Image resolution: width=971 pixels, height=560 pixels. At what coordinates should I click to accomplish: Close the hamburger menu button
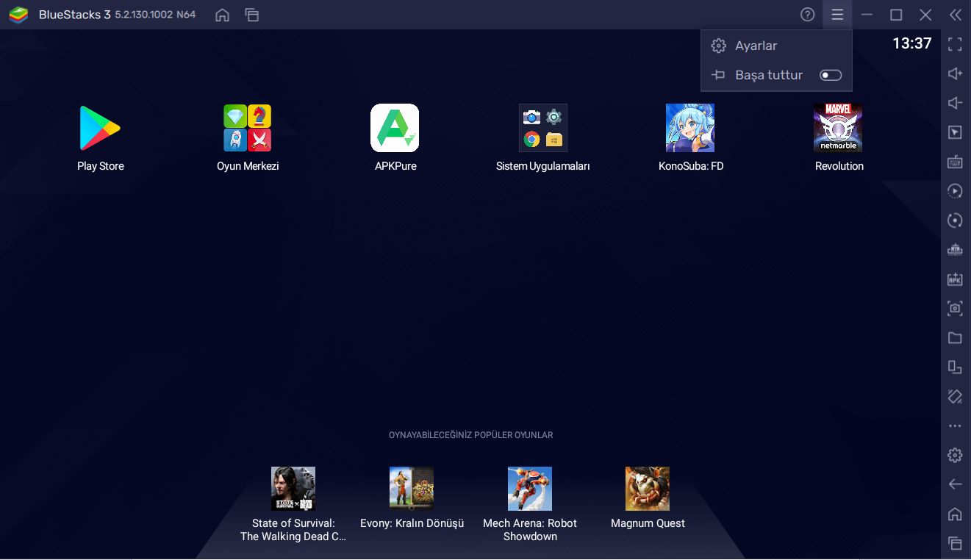[x=837, y=15]
